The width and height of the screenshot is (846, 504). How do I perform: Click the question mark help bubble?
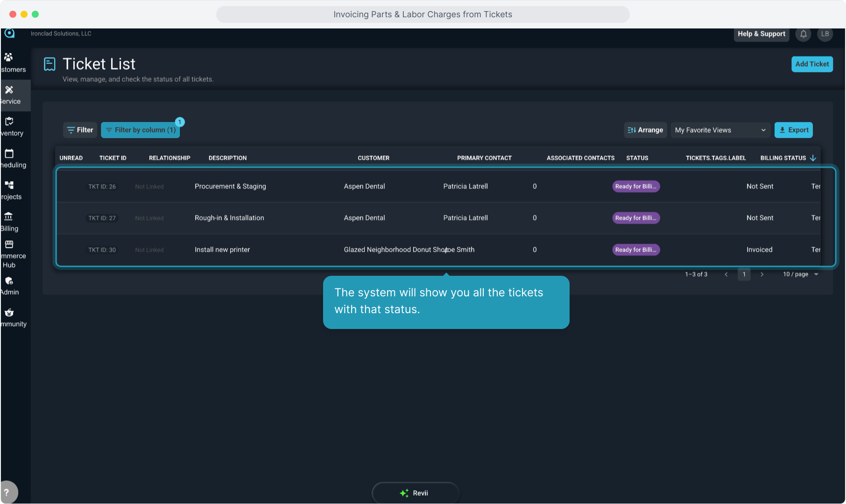click(x=7, y=492)
